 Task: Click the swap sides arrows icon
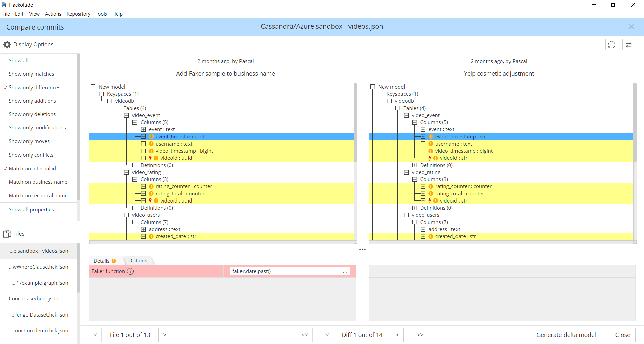click(x=629, y=44)
